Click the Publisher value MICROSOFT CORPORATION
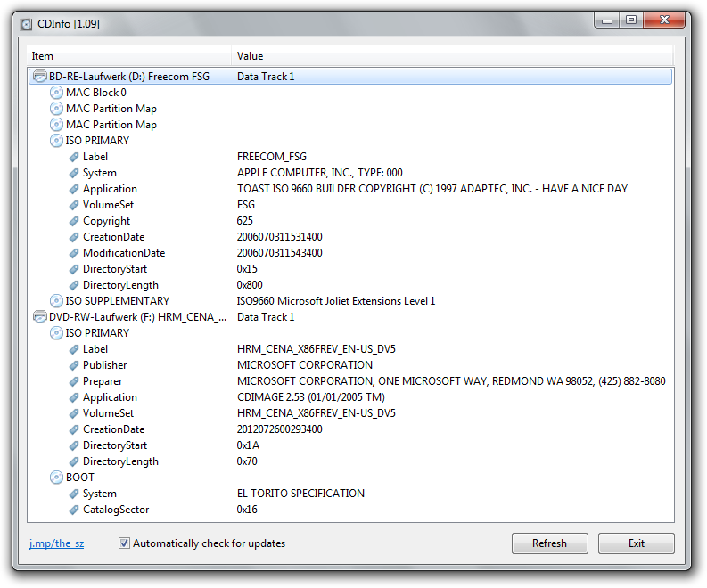707x588 pixels. (305, 365)
